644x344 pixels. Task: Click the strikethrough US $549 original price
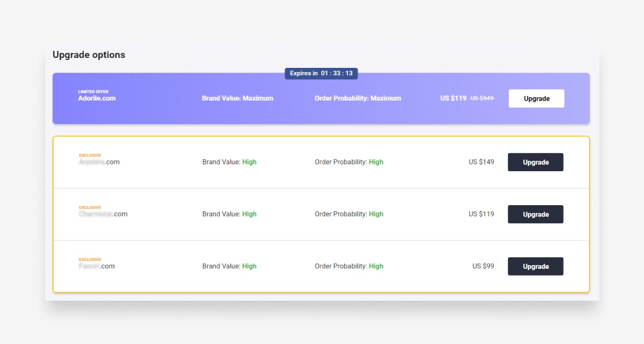(482, 98)
